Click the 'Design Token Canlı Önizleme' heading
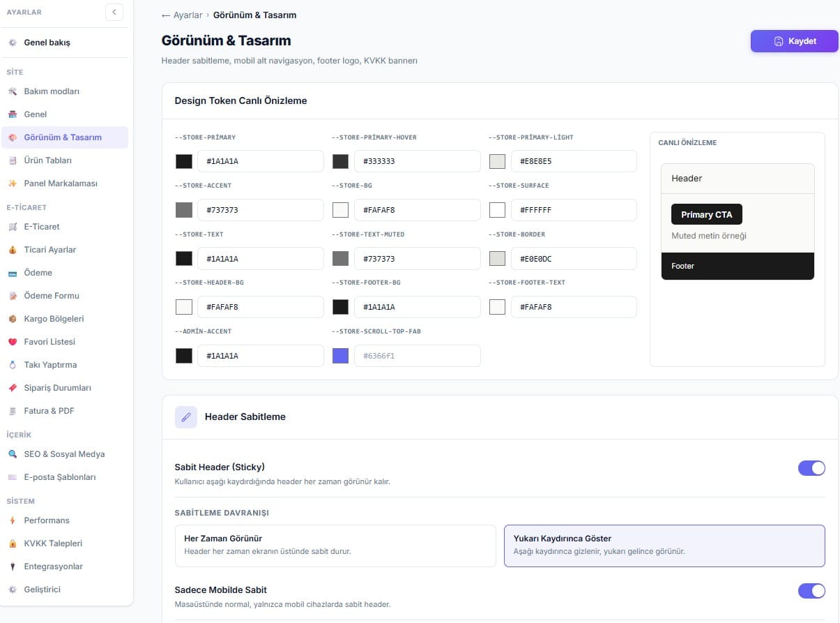Screen dimensions: 840x623 (x=241, y=100)
